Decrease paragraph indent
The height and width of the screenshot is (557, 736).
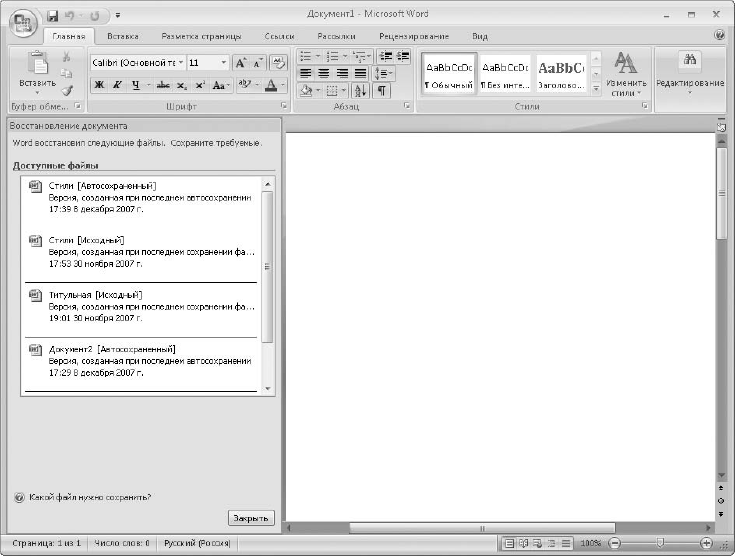point(386,56)
